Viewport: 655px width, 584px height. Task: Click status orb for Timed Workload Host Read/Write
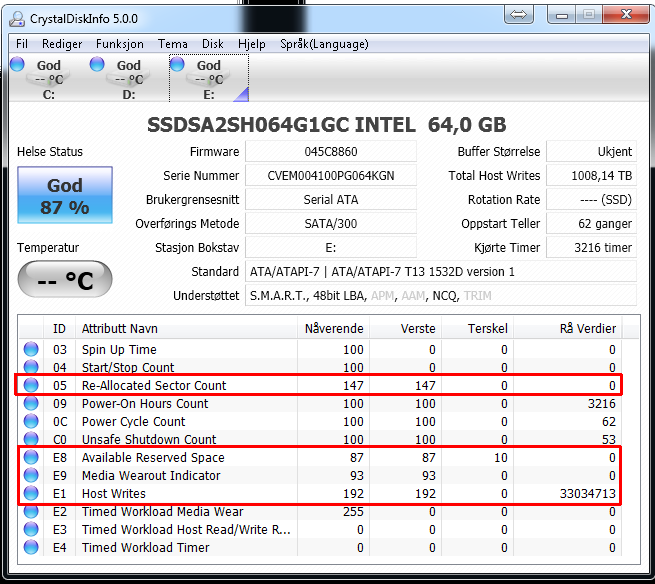click(31, 529)
